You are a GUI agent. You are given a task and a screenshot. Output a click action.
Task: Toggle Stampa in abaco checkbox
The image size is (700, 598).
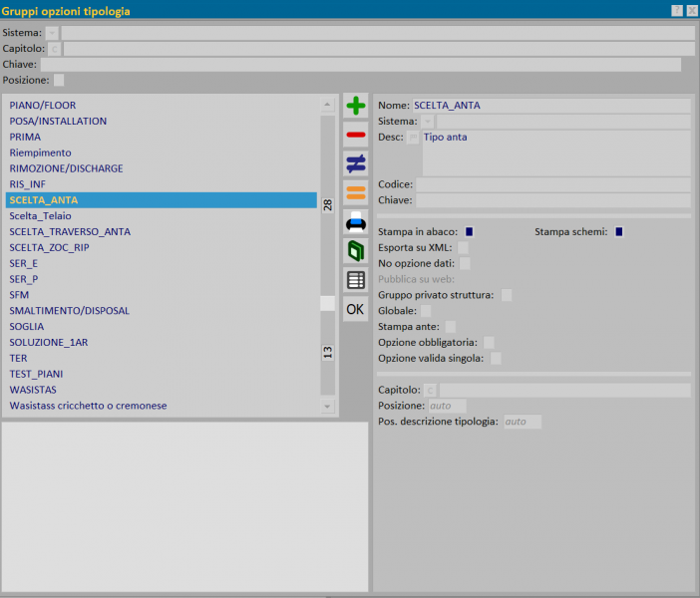click(469, 231)
